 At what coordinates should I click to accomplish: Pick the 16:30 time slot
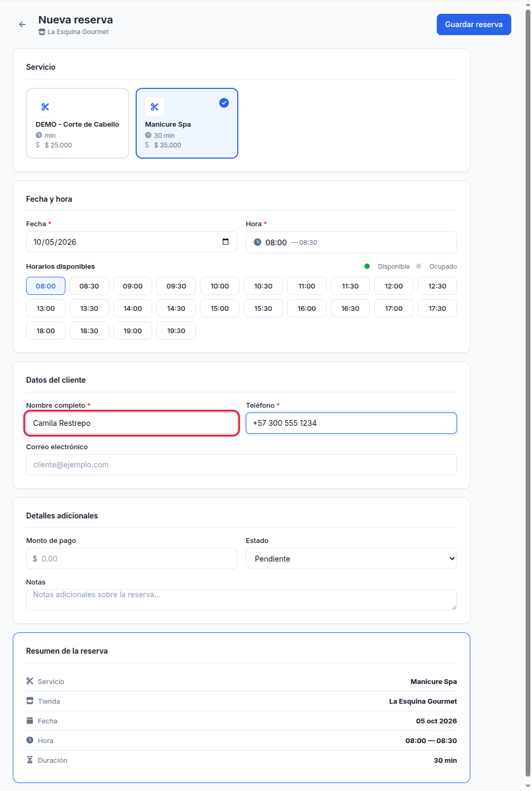(350, 308)
